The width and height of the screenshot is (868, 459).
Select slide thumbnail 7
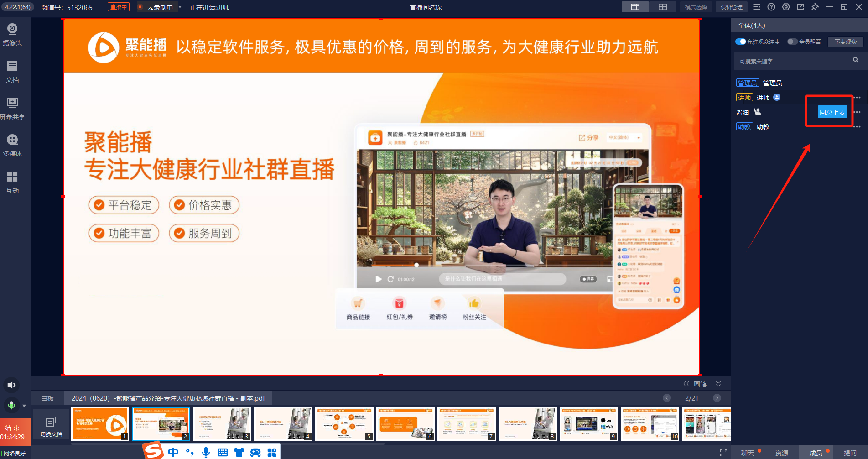pyautogui.click(x=467, y=424)
